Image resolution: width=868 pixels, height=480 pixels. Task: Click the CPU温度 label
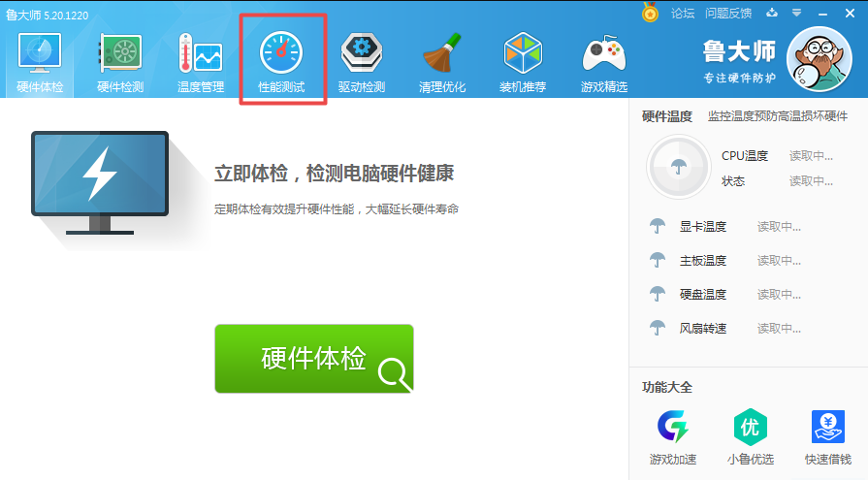click(x=745, y=156)
